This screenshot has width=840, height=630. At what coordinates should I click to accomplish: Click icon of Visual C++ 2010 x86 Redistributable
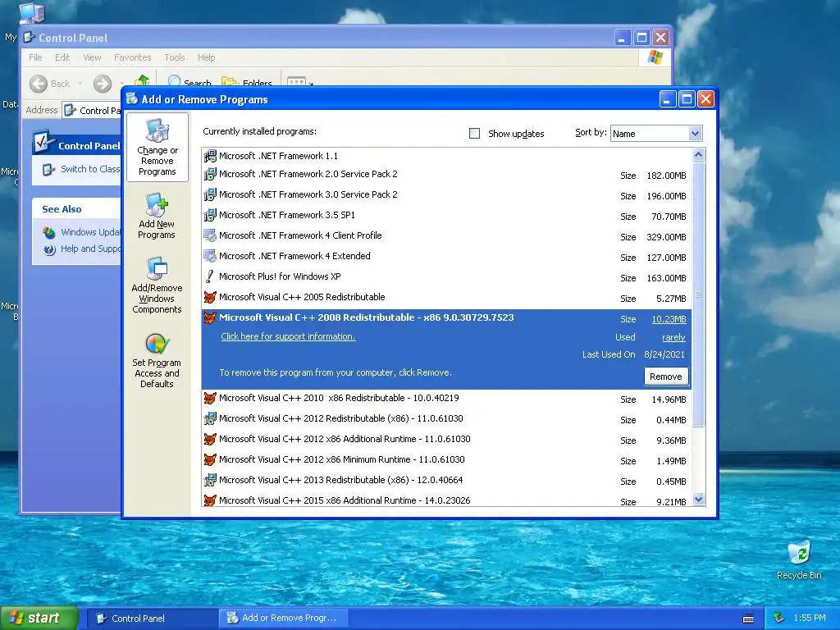[x=210, y=398]
